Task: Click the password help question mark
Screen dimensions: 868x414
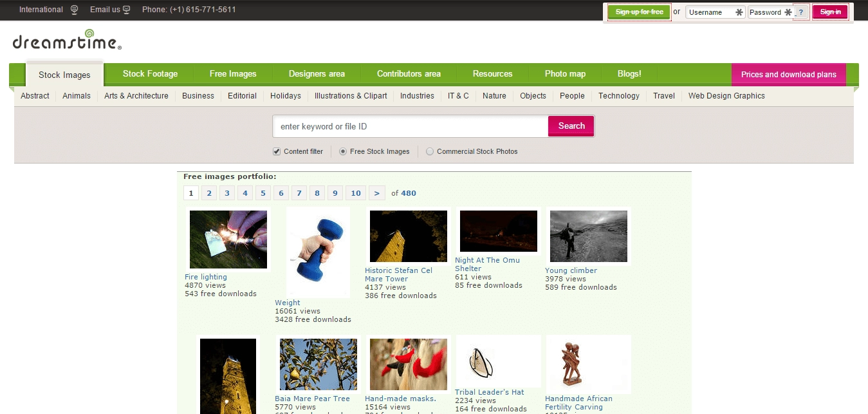Action: (800, 12)
